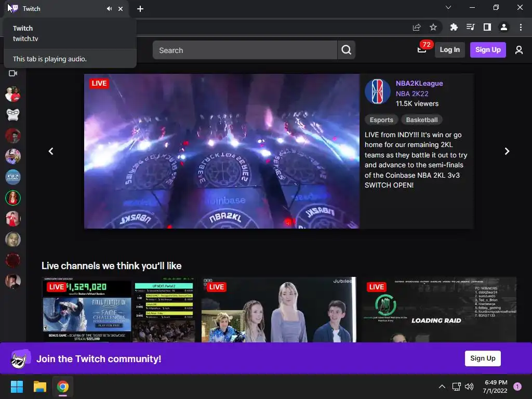
Task: Click the search magnifier button
Action: (347, 50)
